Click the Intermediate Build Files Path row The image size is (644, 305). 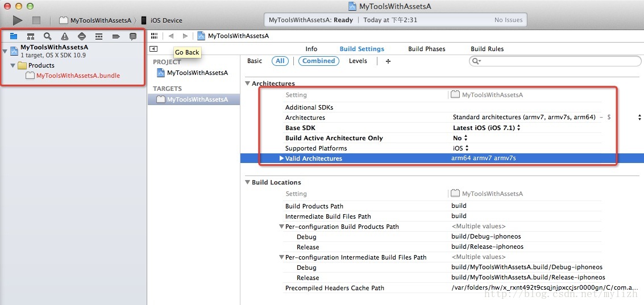[x=443, y=216]
